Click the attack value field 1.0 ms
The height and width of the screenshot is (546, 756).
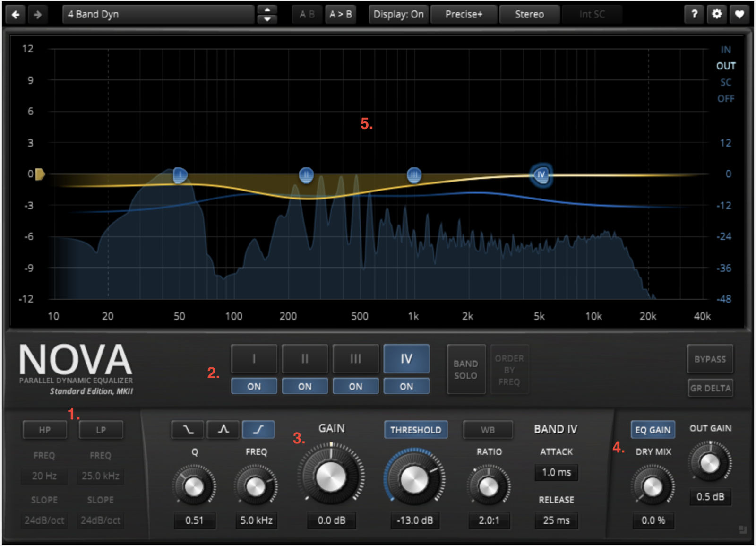point(557,472)
